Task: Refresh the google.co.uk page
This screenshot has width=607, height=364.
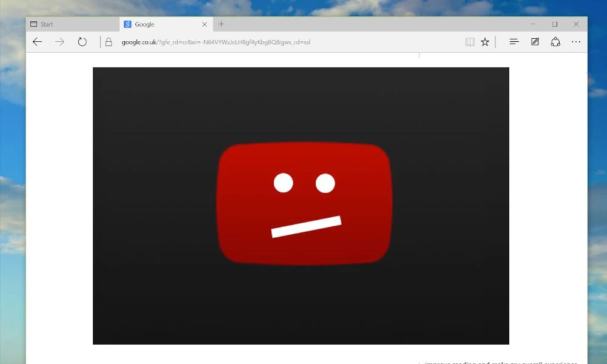Action: (82, 41)
